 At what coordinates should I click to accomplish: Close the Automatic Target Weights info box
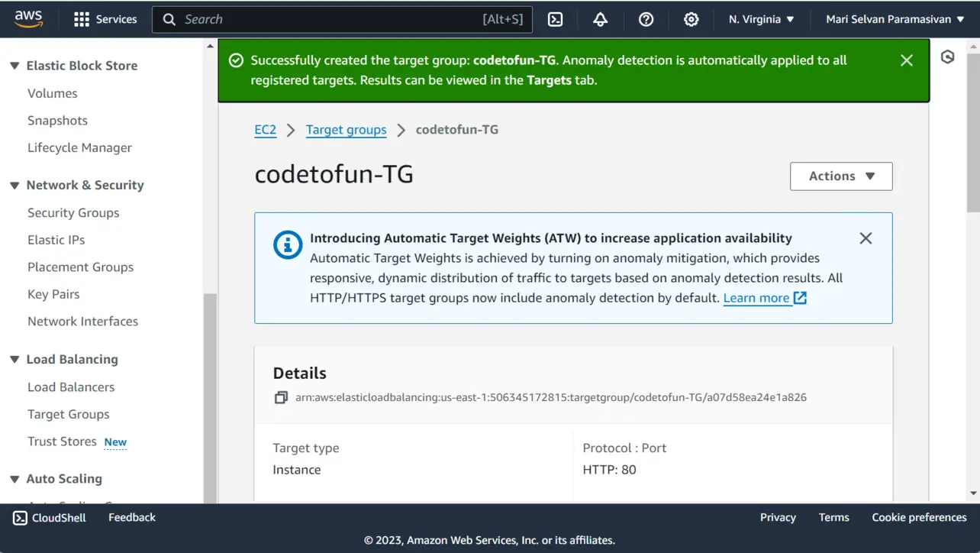tap(866, 238)
